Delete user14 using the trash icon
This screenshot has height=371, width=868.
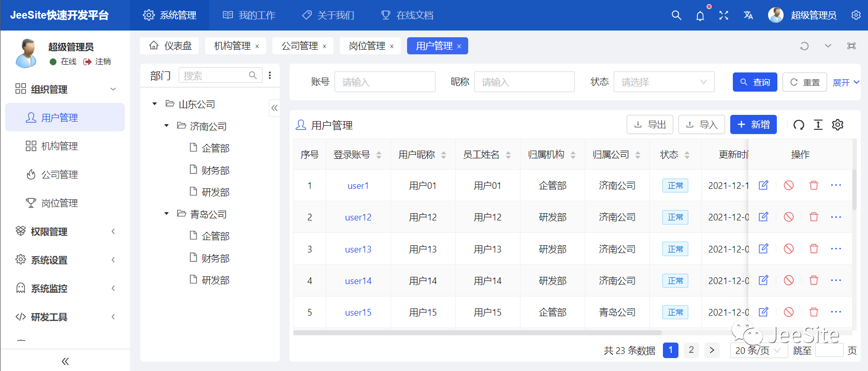pyautogui.click(x=814, y=280)
